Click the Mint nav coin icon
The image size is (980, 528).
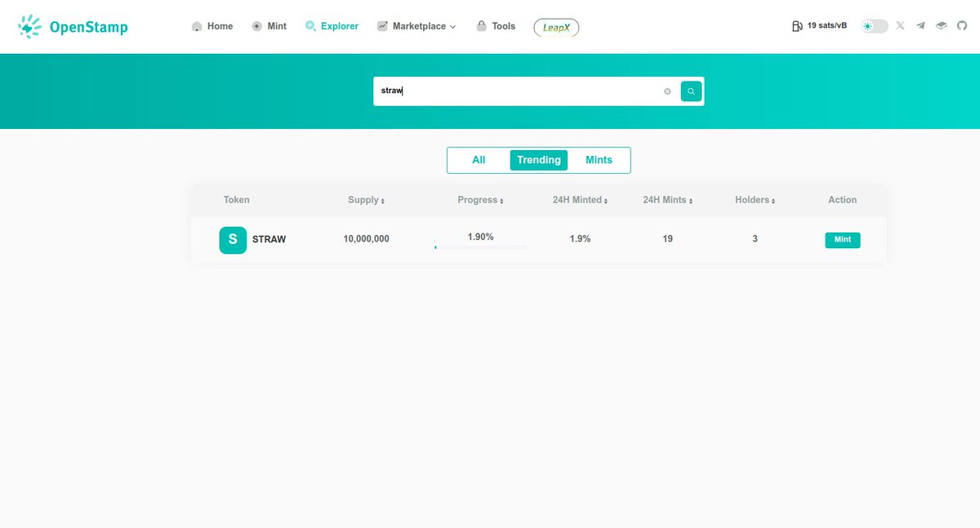(257, 26)
